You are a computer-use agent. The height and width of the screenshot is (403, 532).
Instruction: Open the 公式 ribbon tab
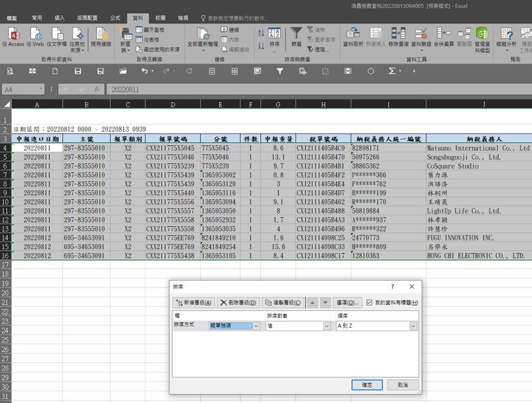115,18
